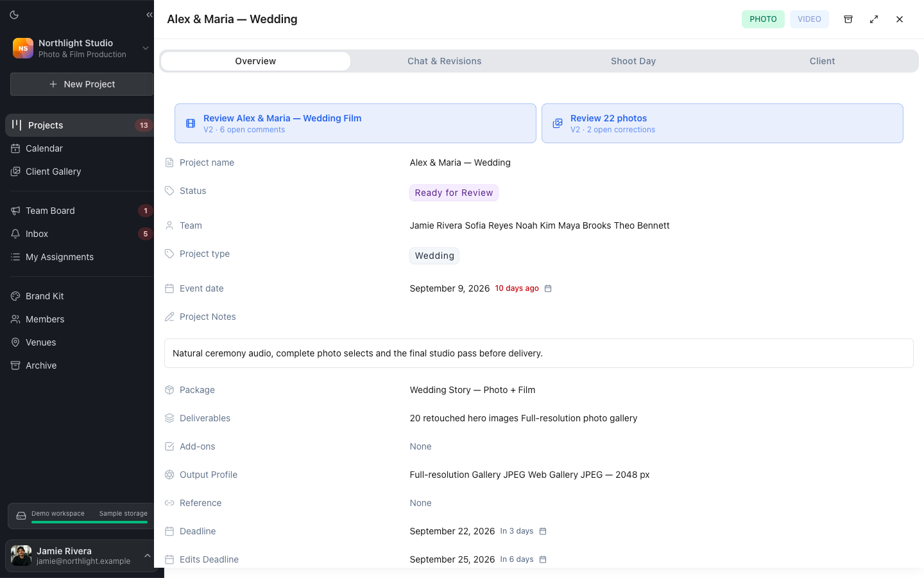This screenshot has width=924, height=578.
Task: Switch to Shoot Day tab
Action: point(633,61)
